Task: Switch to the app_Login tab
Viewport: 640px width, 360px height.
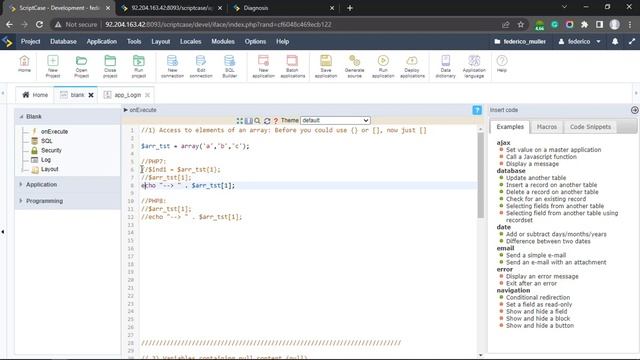Action: click(x=127, y=95)
